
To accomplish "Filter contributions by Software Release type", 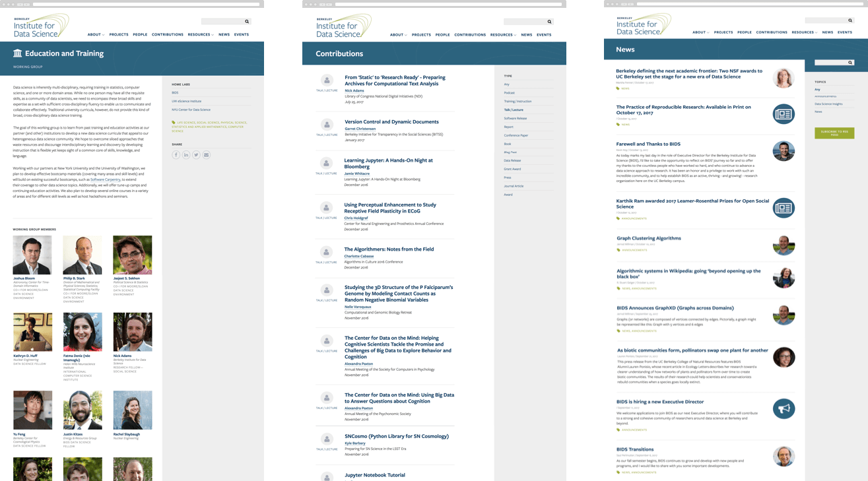I will coord(516,118).
